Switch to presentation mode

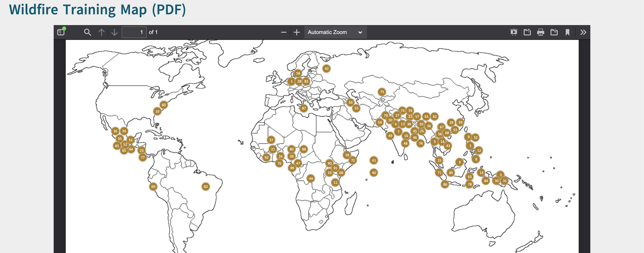[514, 32]
